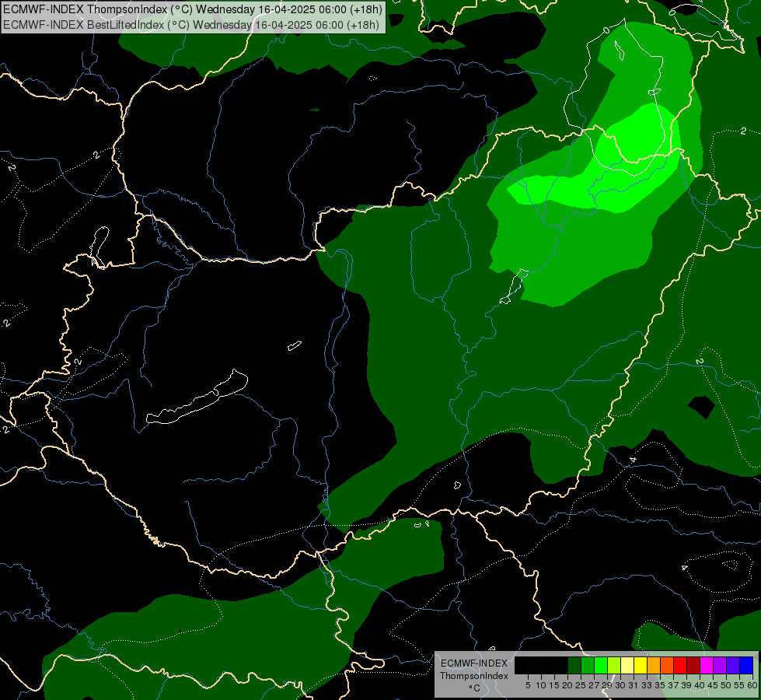Click the magenta 40–45 legend swatch
The image size is (761, 700).
[707, 665]
